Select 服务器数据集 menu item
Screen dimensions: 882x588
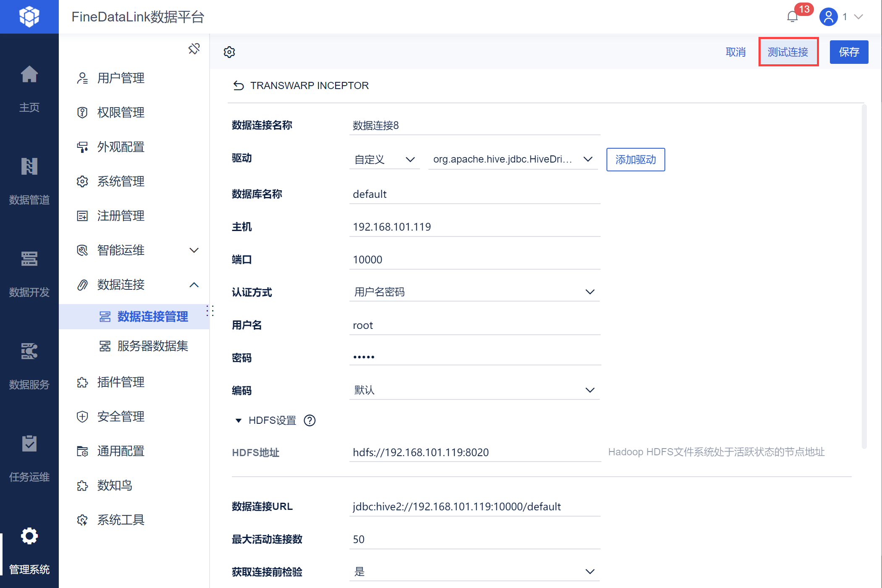(x=152, y=346)
